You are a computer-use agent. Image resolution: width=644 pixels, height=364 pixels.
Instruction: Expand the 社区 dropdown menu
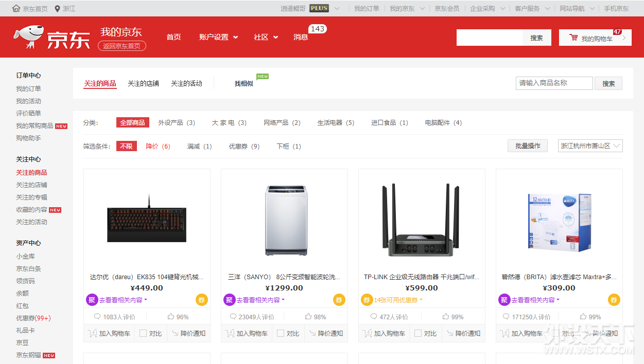(x=266, y=37)
